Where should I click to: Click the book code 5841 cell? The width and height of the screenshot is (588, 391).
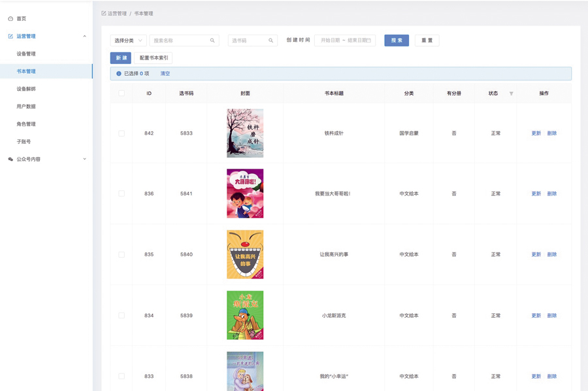coord(186,194)
